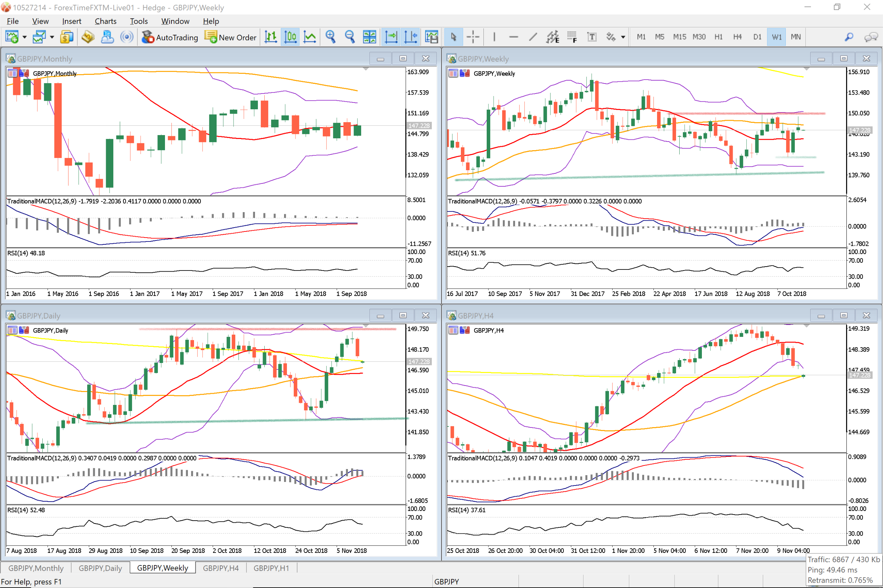Expand the arrows objects dropdown
883x588 pixels.
[623, 37]
